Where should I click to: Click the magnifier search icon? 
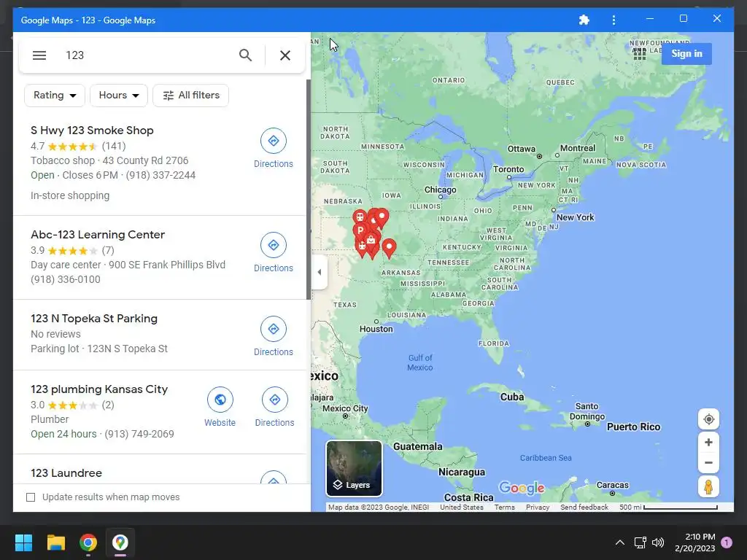pyautogui.click(x=245, y=55)
